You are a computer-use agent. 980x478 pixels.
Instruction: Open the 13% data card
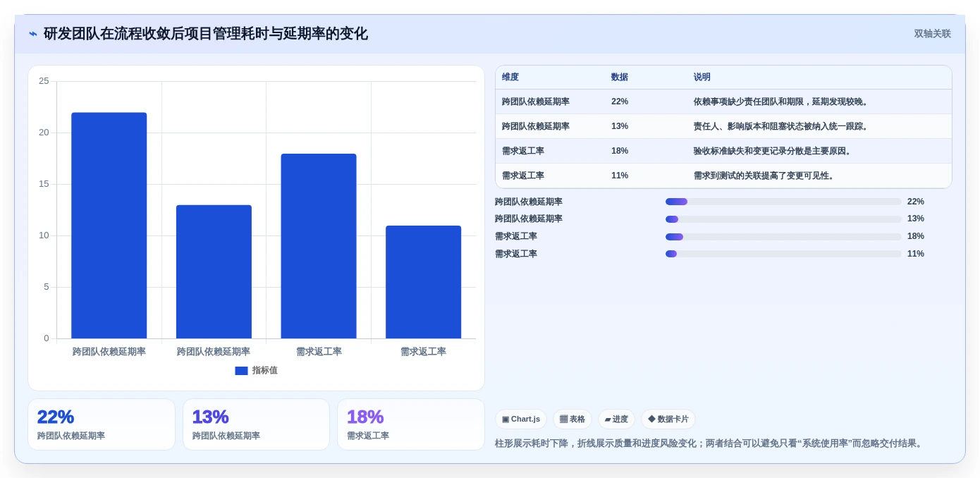click(x=256, y=424)
